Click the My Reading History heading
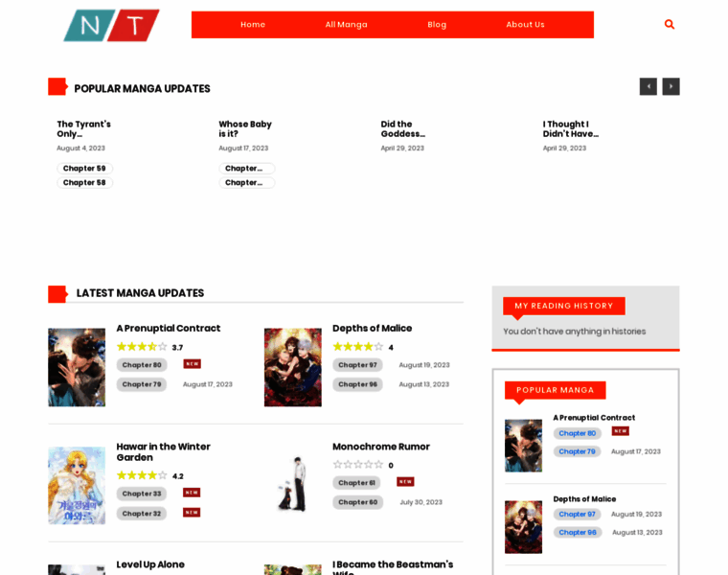 coord(563,306)
